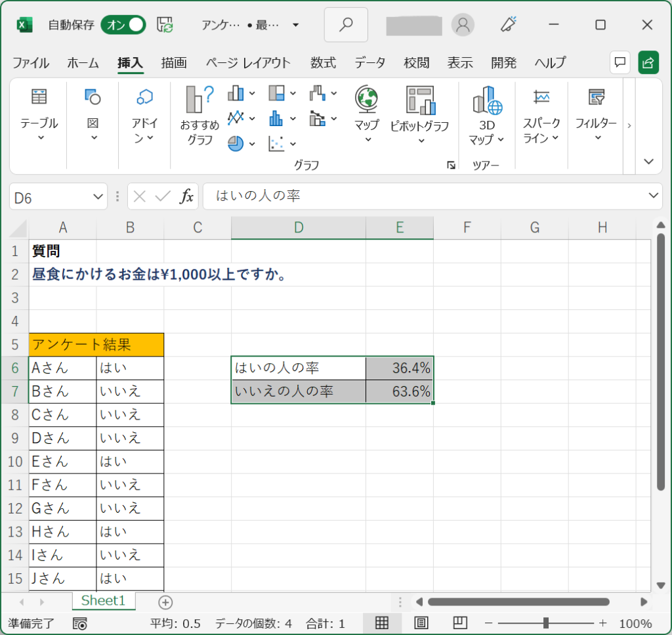The image size is (672, 635).
Task: Open the テーブル (Table) dropdown
Action: 39,114
